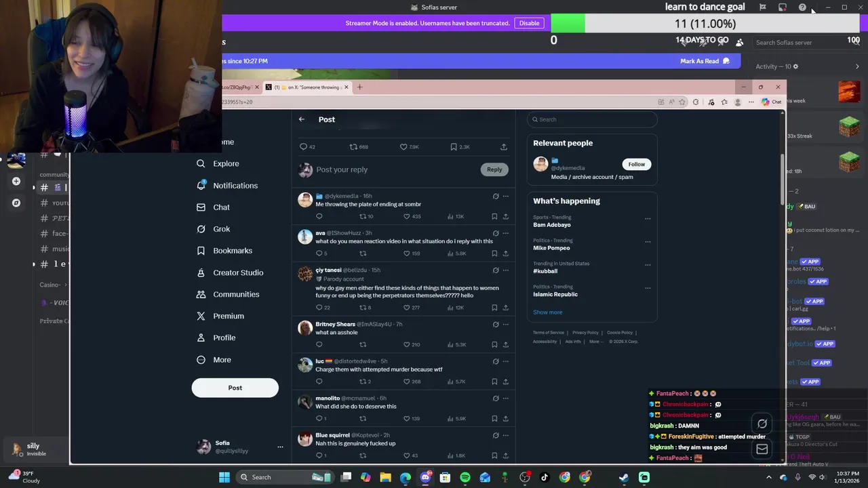Screen dimensions: 868x488
Task: Click the back arrow beside Post heading
Action: click(x=302, y=119)
